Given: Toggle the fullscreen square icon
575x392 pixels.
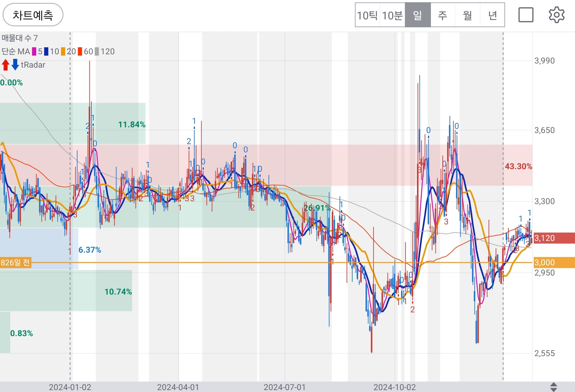Looking at the screenshot, I should click(526, 15).
